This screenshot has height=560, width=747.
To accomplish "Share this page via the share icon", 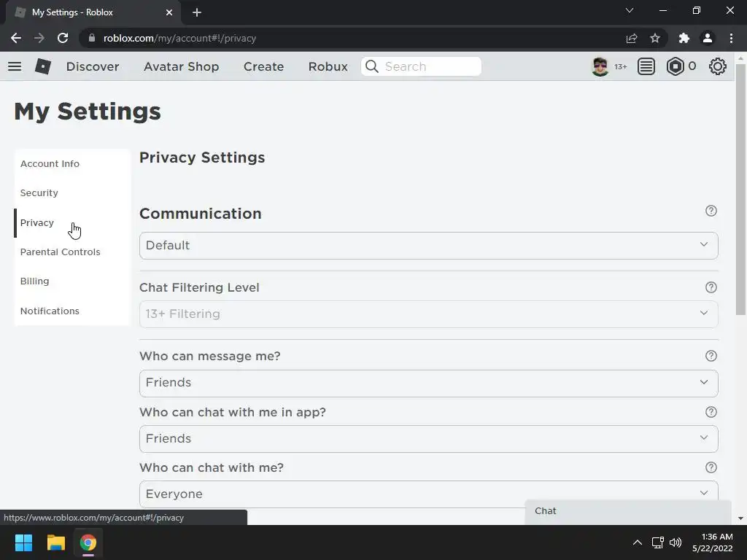I will (632, 38).
